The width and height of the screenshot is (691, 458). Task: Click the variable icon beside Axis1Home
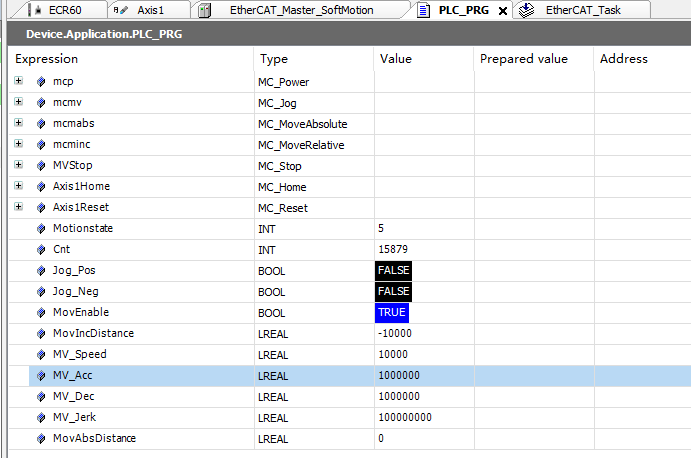click(41, 186)
